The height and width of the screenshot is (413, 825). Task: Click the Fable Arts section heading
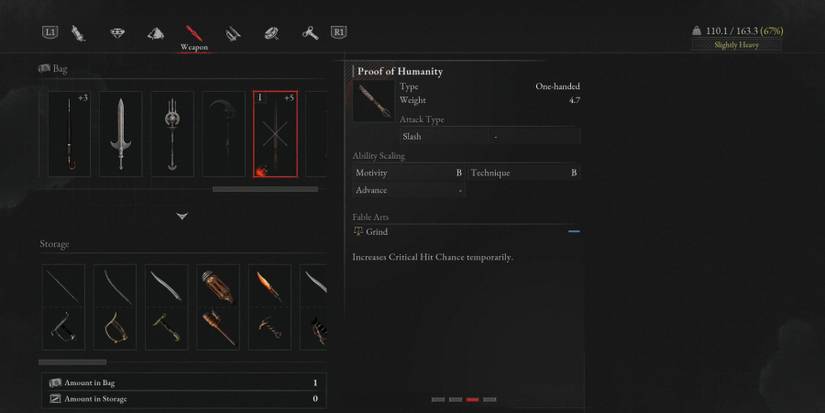[x=370, y=217]
